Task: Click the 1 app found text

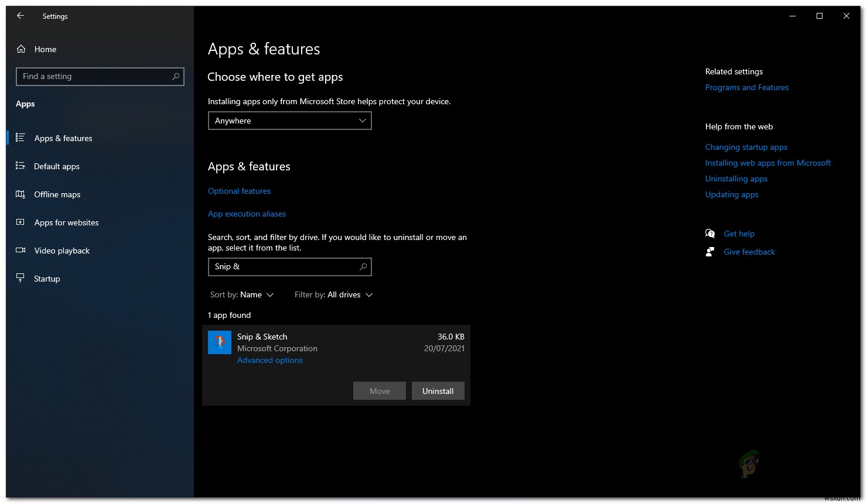Action: [229, 315]
